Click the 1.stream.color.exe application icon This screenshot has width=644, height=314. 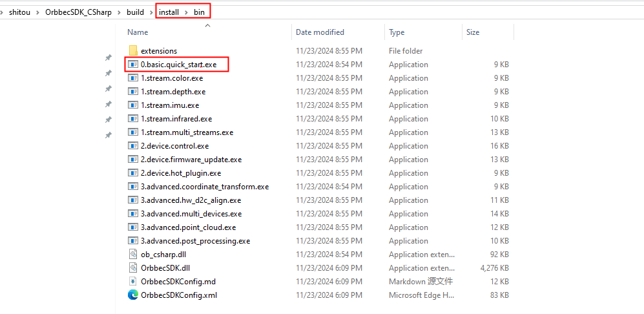pos(132,78)
